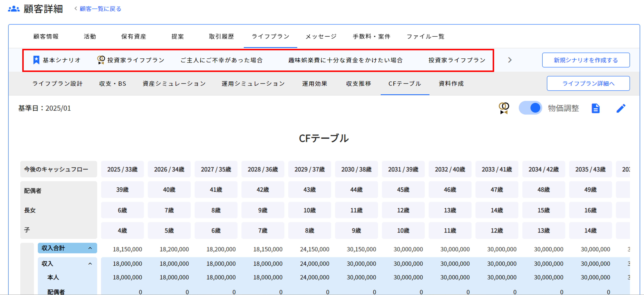Image resolution: width=644 pixels, height=295 pixels.
Task: Go back via 顧客一覧に戻る link
Action: coord(100,9)
